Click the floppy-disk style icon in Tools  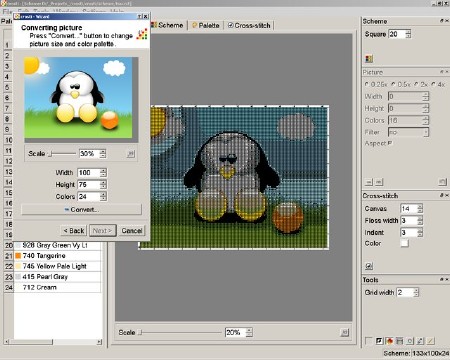tap(400, 341)
